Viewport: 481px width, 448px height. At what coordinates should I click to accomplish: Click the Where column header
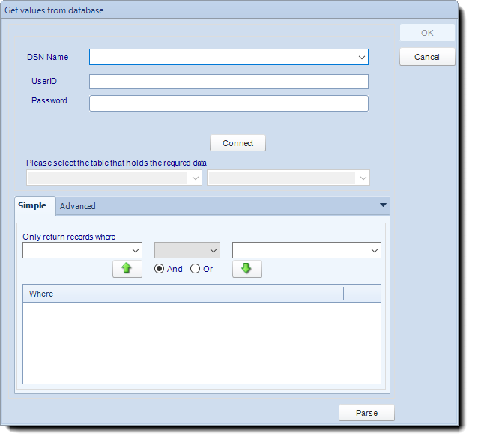point(183,294)
